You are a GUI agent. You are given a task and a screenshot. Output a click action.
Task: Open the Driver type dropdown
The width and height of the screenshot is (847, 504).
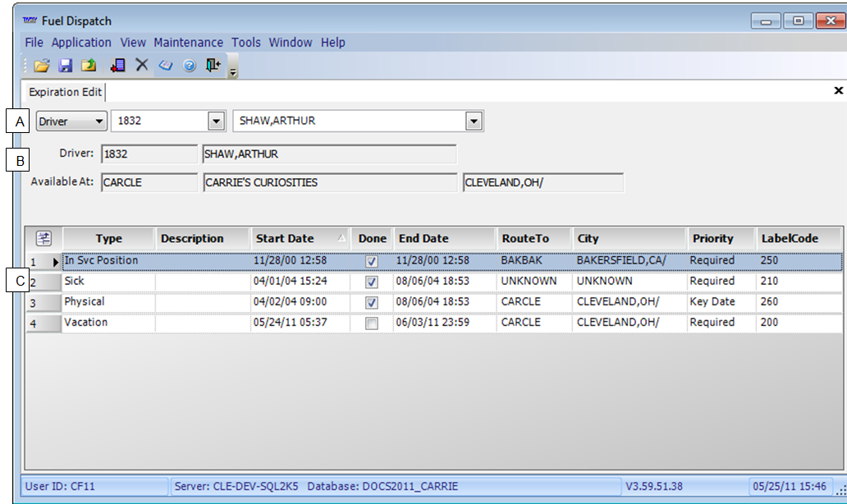pyautogui.click(x=99, y=121)
